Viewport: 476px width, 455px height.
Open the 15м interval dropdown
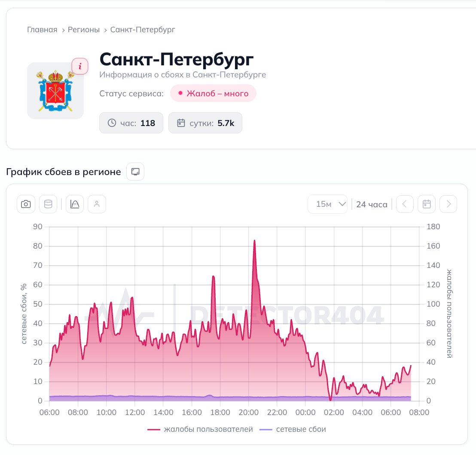click(327, 204)
